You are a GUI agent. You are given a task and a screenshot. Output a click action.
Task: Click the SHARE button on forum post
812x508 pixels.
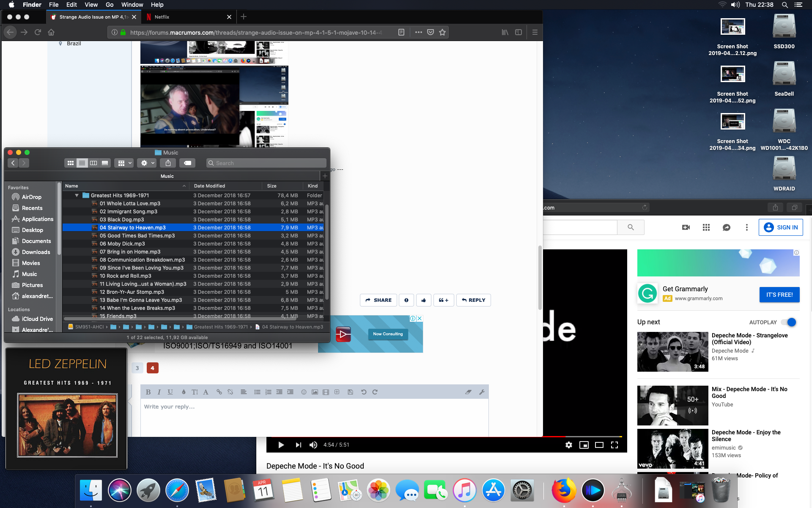point(379,300)
